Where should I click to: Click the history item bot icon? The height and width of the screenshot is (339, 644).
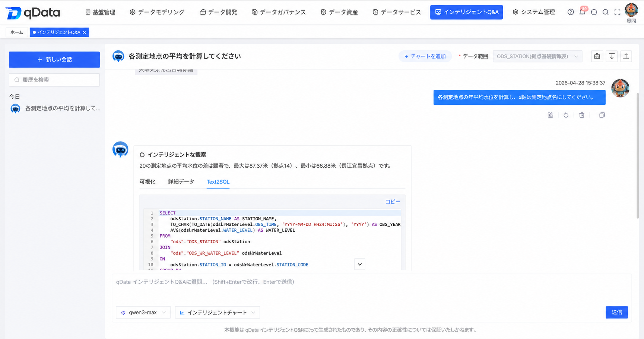click(x=15, y=108)
